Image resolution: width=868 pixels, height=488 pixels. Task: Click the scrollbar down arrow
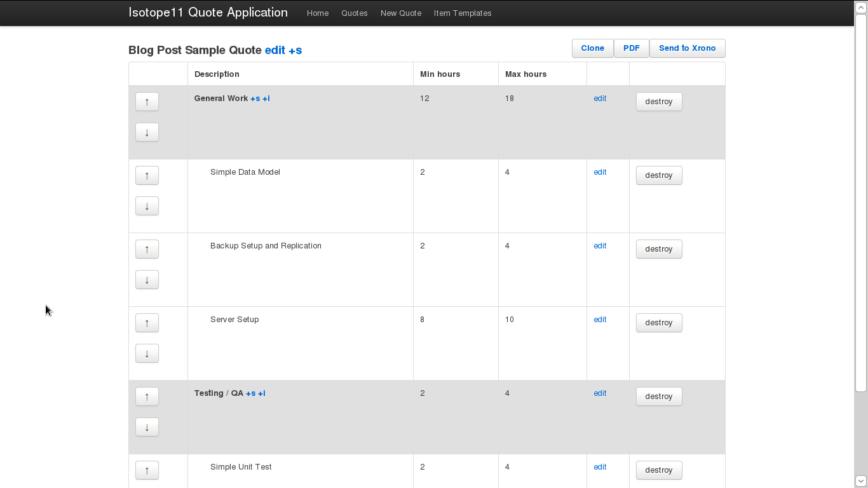(861, 481)
